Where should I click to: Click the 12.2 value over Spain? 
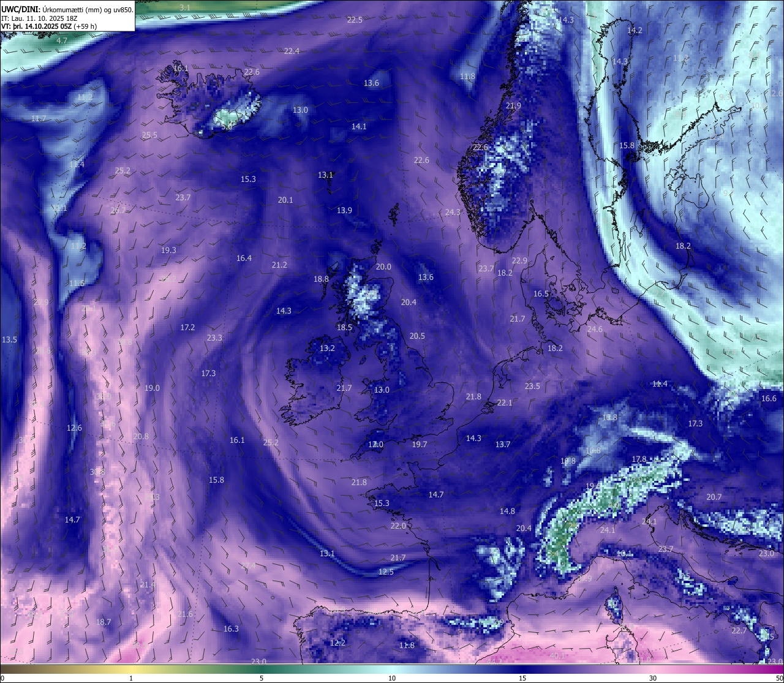337,643
